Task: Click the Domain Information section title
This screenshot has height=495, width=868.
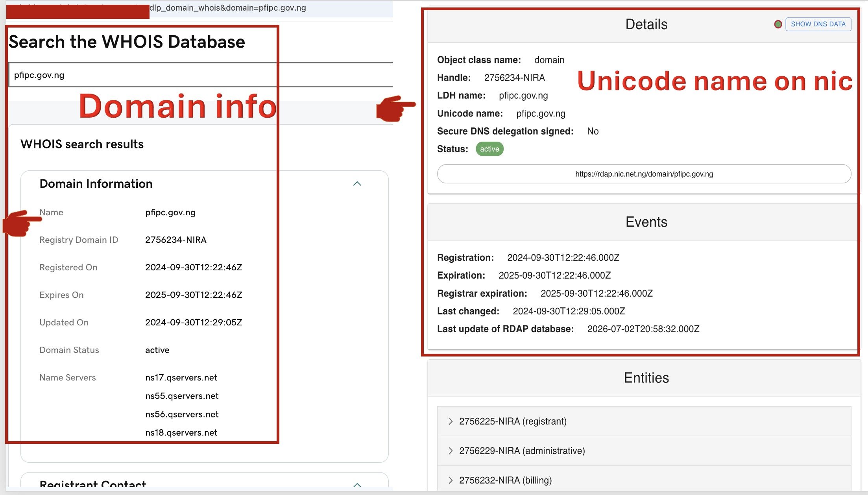Action: click(x=96, y=184)
